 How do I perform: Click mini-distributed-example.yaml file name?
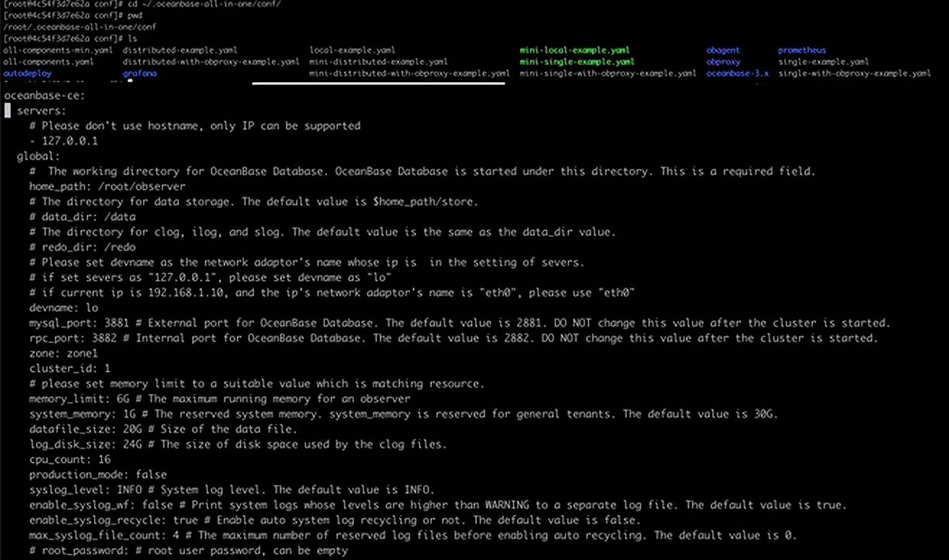click(378, 62)
